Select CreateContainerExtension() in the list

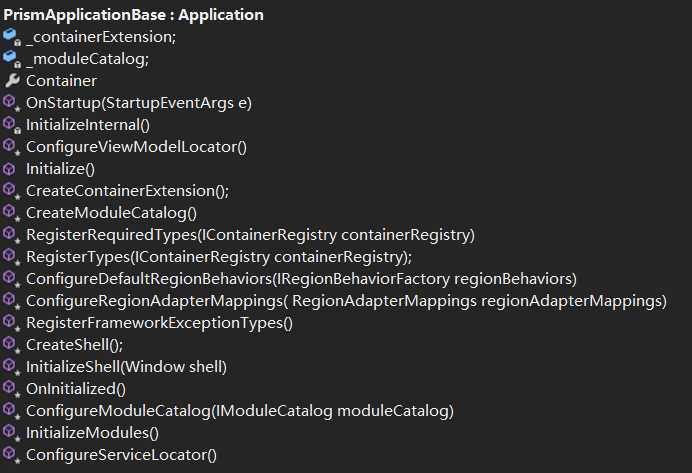point(128,191)
